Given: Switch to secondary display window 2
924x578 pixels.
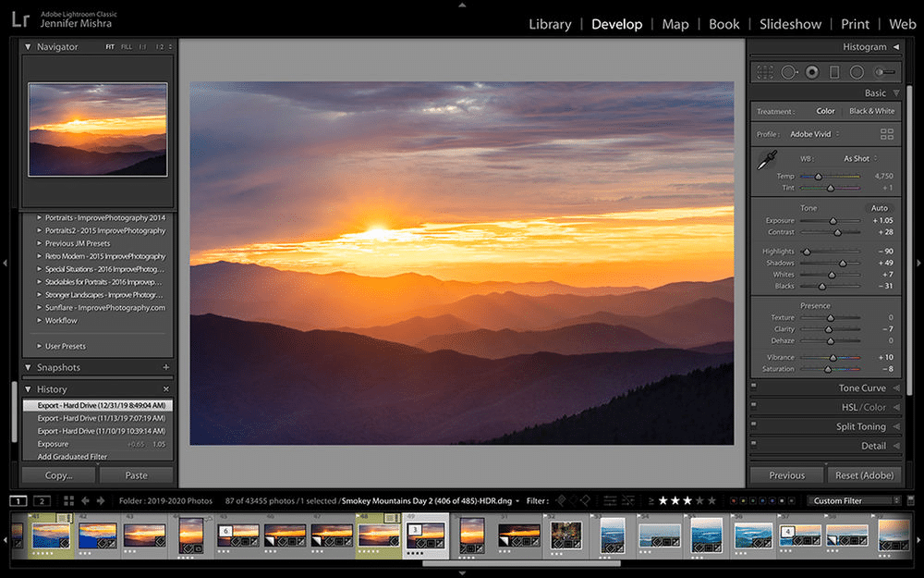Looking at the screenshot, I should pyautogui.click(x=42, y=500).
